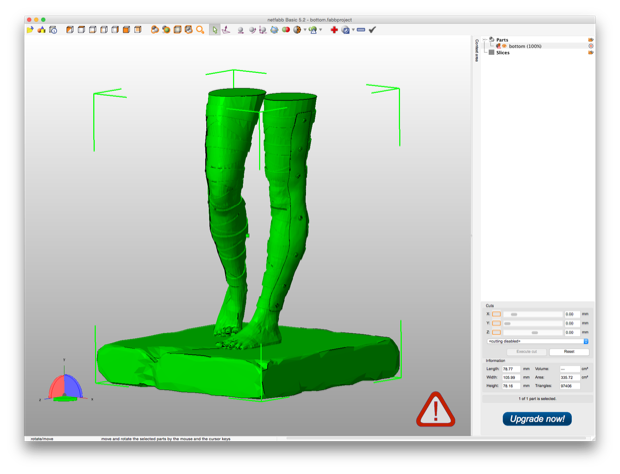This screenshot has height=474, width=620.
Task: Click the Length value field
Action: coord(511,369)
